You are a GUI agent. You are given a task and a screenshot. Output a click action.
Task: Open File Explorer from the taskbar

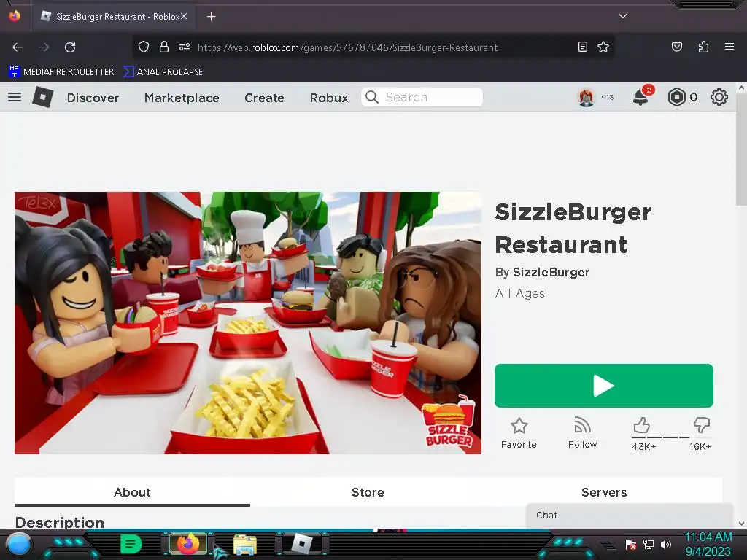245,545
